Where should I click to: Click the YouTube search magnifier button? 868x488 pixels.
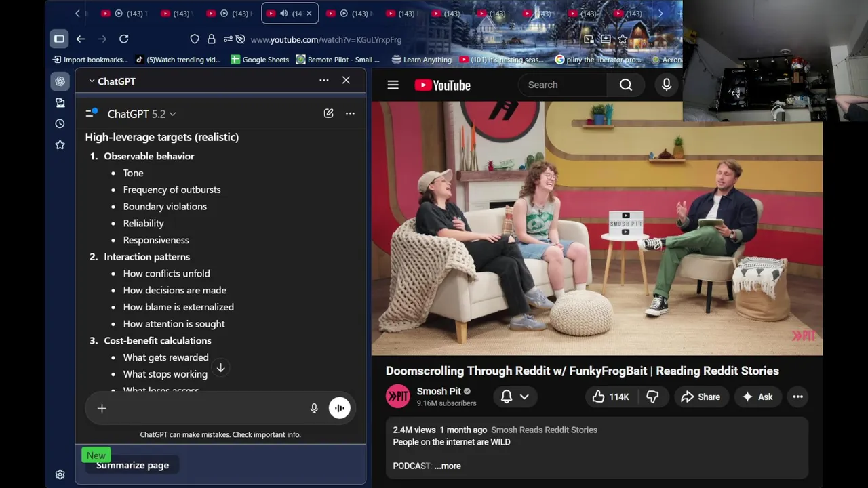(625, 85)
